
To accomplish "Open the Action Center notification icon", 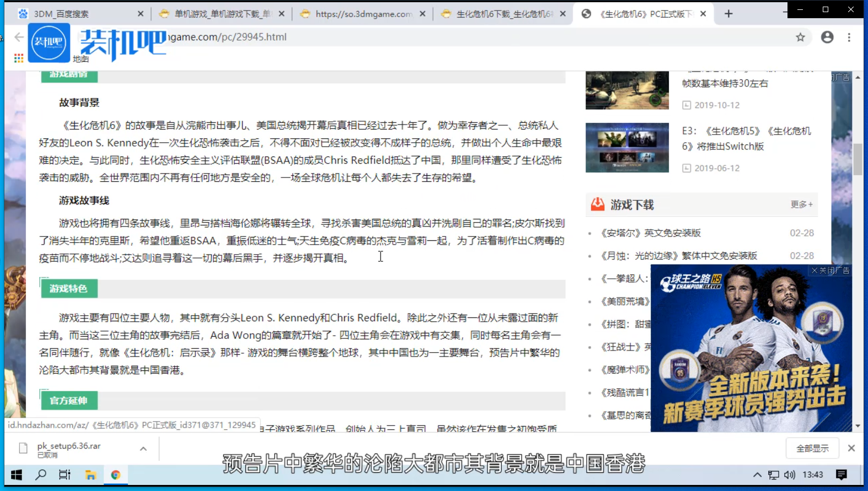I will point(841,475).
